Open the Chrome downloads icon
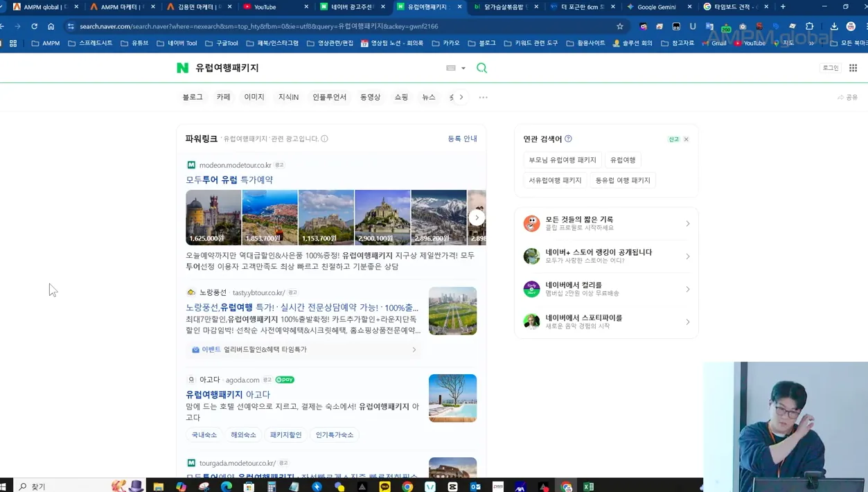The height and width of the screenshot is (492, 868). [x=834, y=26]
